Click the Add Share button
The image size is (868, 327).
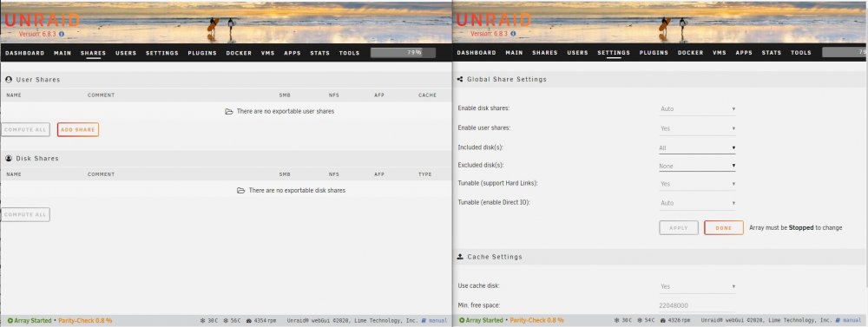pos(78,129)
